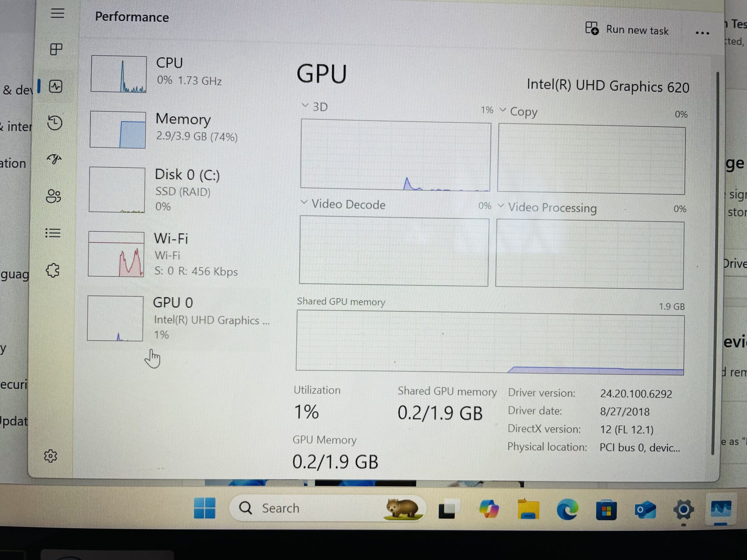Open the Details page in the sidebar
This screenshot has width=747, height=560.
pyautogui.click(x=53, y=233)
